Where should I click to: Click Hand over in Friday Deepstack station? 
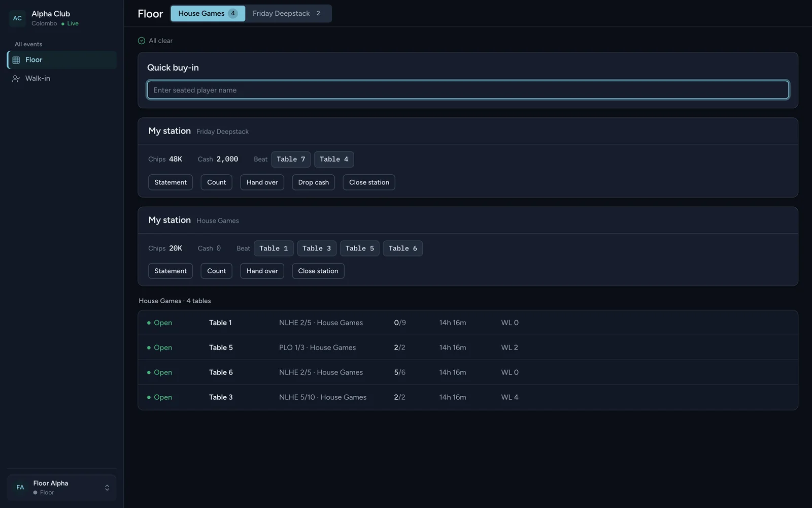262,182
